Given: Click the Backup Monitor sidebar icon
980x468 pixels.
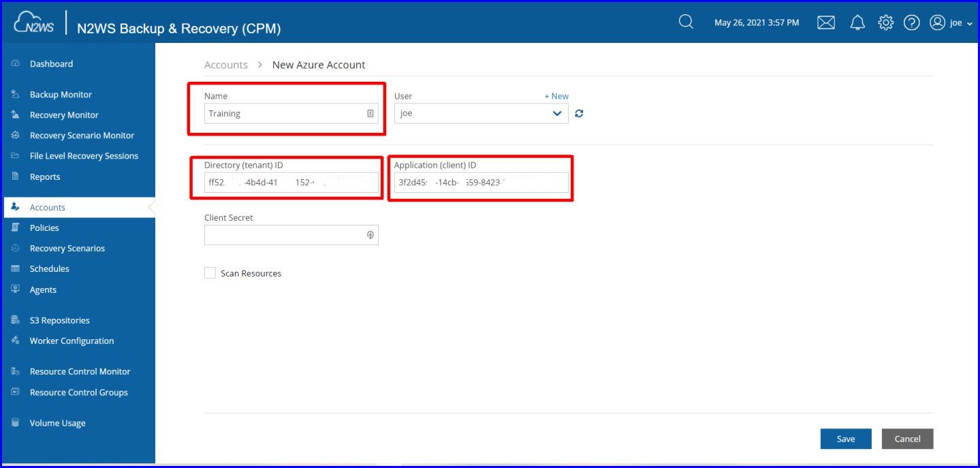Looking at the screenshot, I should coord(15,95).
